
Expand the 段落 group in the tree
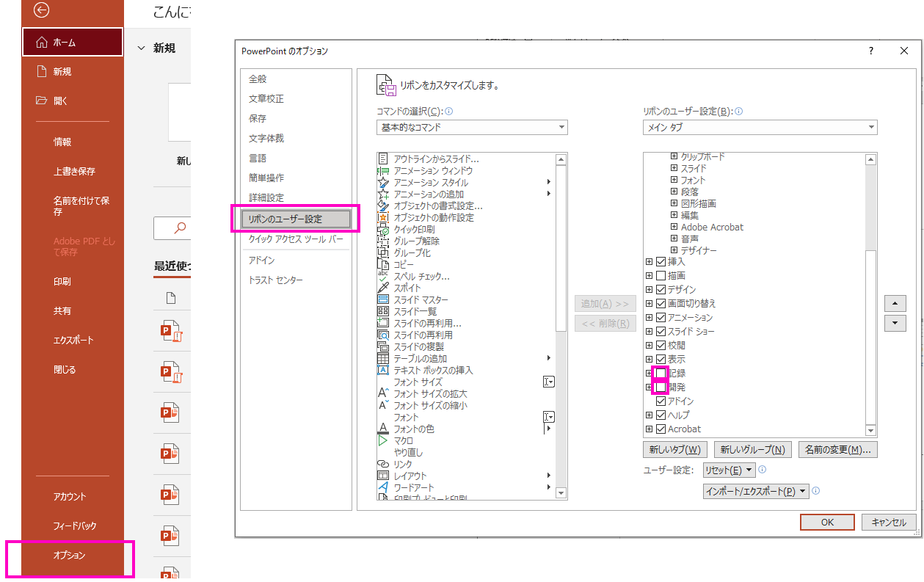click(x=674, y=192)
